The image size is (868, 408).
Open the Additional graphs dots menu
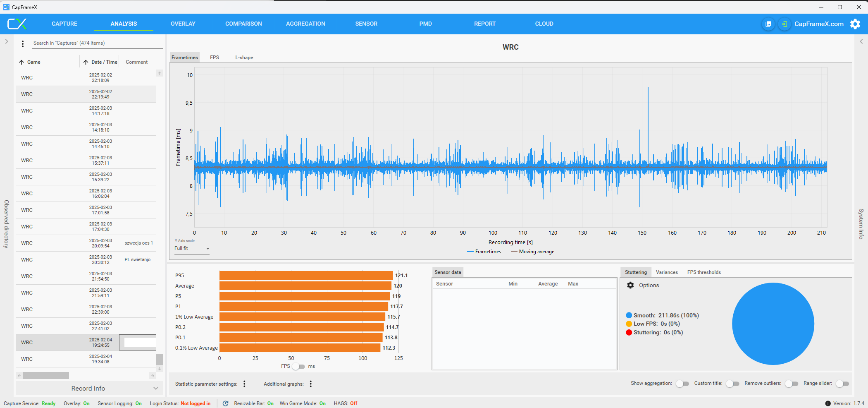tap(311, 384)
